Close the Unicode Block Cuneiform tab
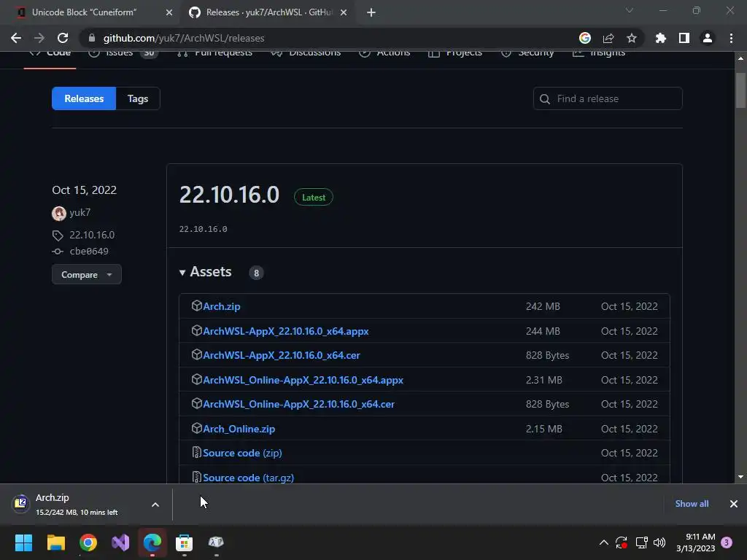 (169, 12)
